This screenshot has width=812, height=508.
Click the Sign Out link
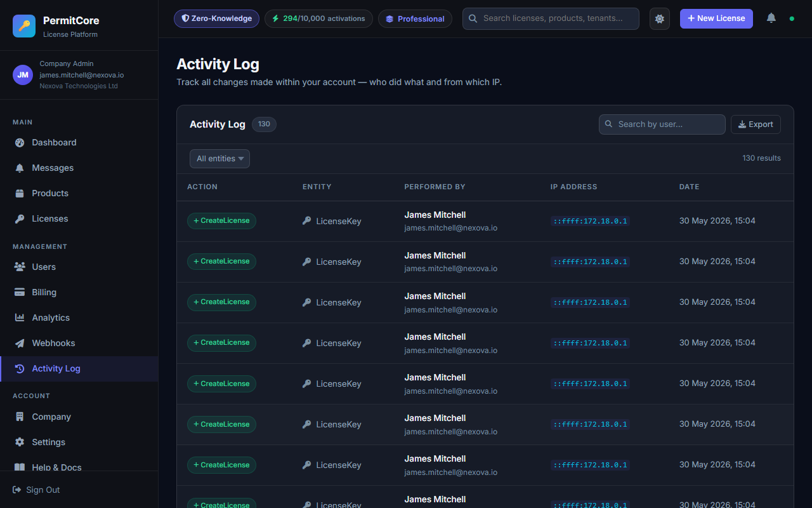point(36,490)
